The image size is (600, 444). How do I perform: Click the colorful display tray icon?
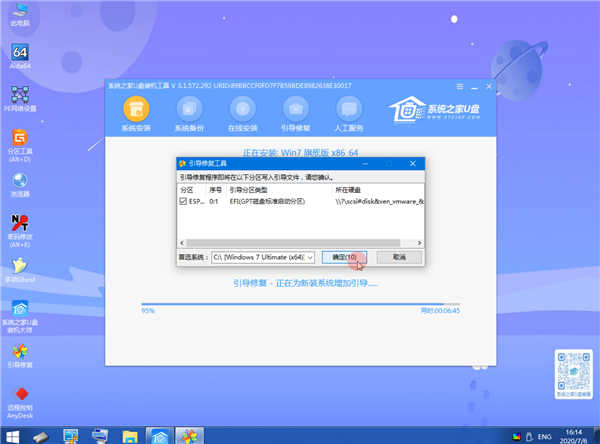517,436
